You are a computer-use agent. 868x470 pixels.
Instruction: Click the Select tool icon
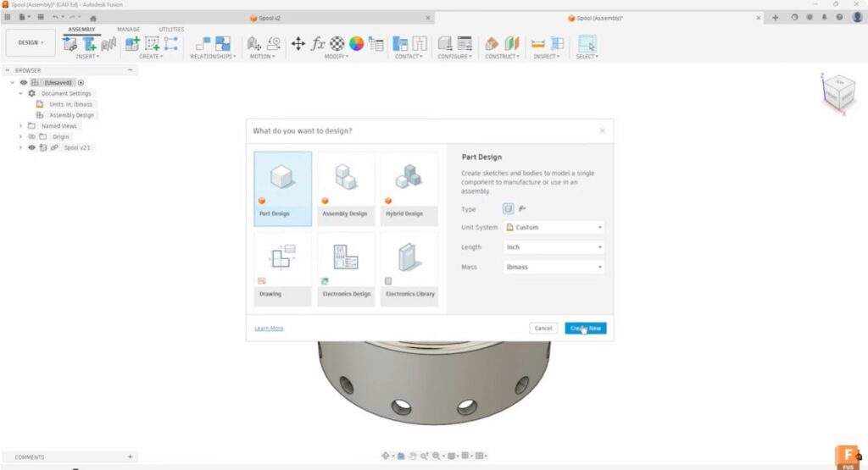point(587,44)
